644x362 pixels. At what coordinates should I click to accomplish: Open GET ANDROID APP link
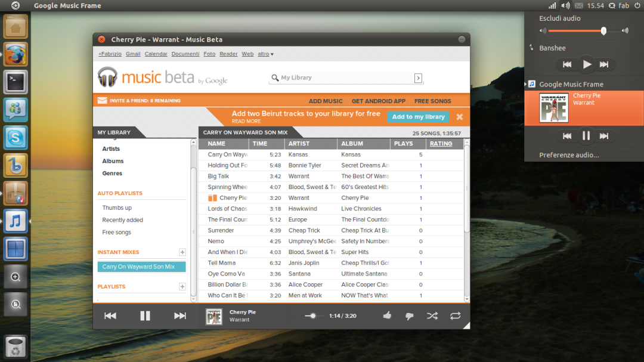pyautogui.click(x=378, y=101)
